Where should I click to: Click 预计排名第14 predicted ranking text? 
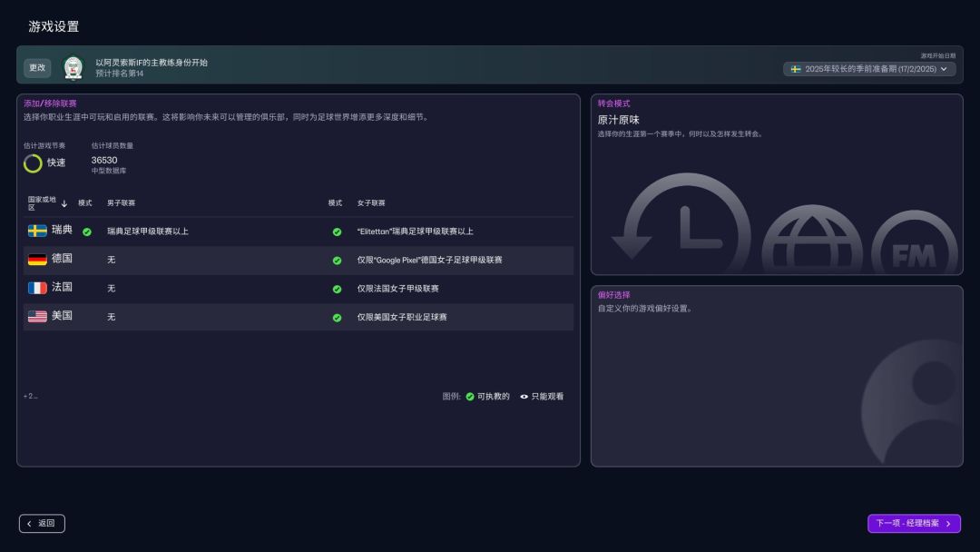pos(120,74)
